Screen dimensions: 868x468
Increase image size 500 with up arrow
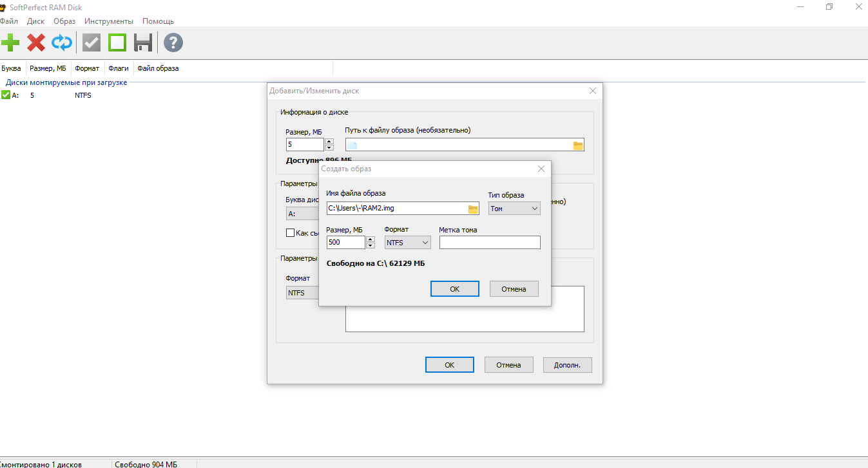pyautogui.click(x=370, y=239)
